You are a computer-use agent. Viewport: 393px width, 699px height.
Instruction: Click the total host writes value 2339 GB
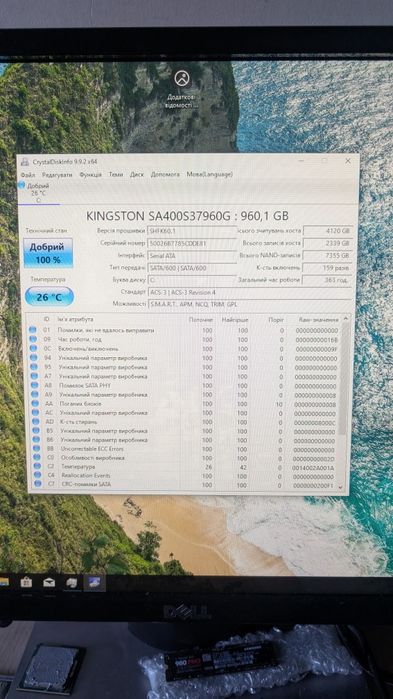[x=328, y=243]
